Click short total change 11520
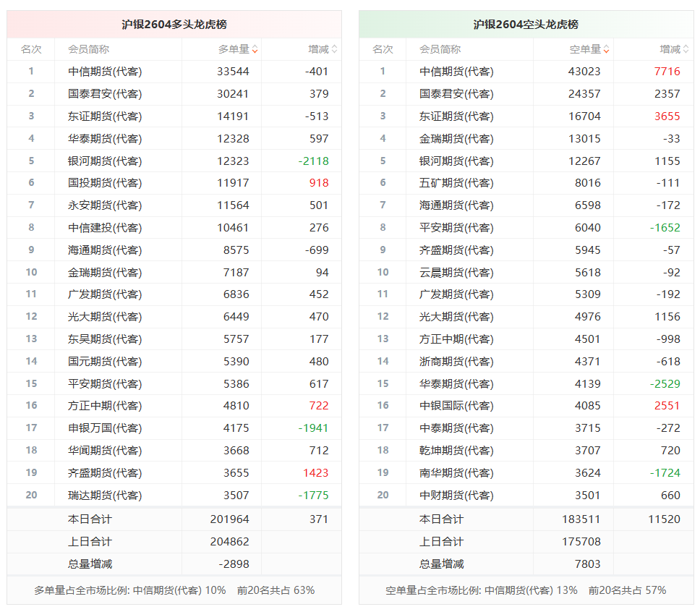700x612 pixels. click(665, 519)
